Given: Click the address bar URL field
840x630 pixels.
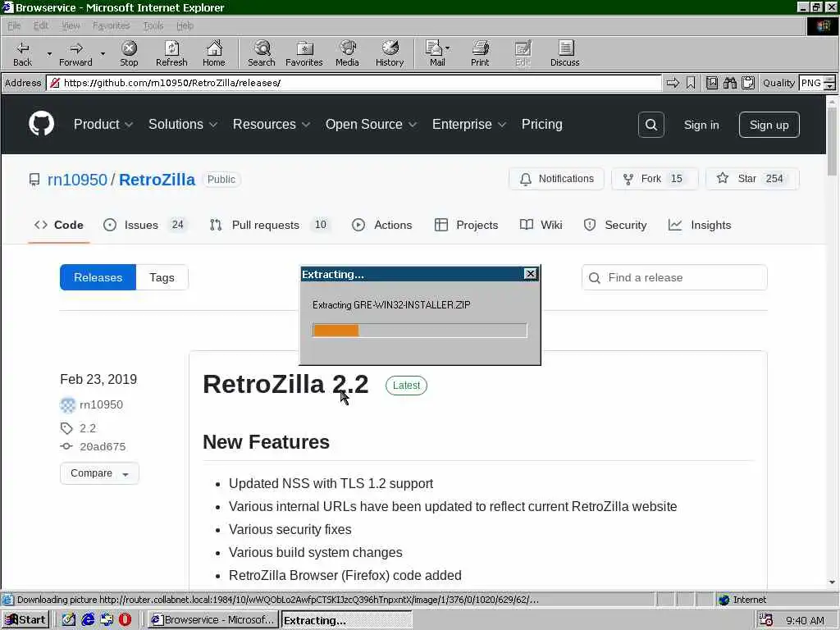Looking at the screenshot, I should 354,83.
